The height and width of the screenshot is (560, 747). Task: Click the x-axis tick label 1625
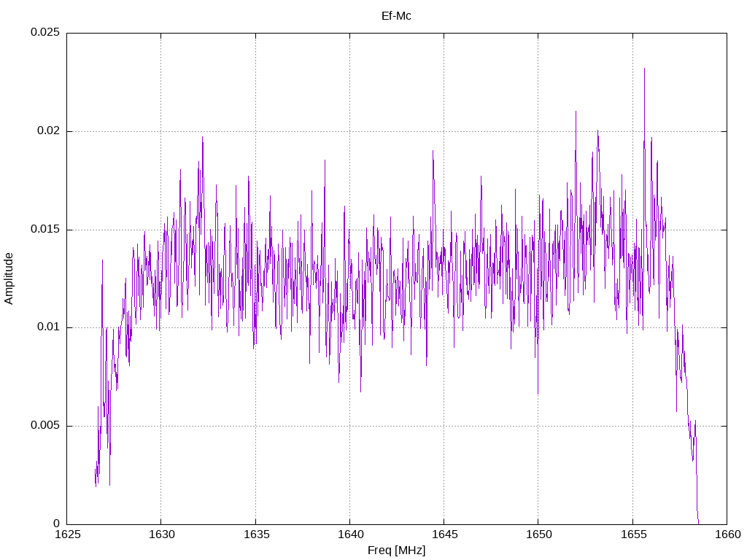tap(68, 534)
